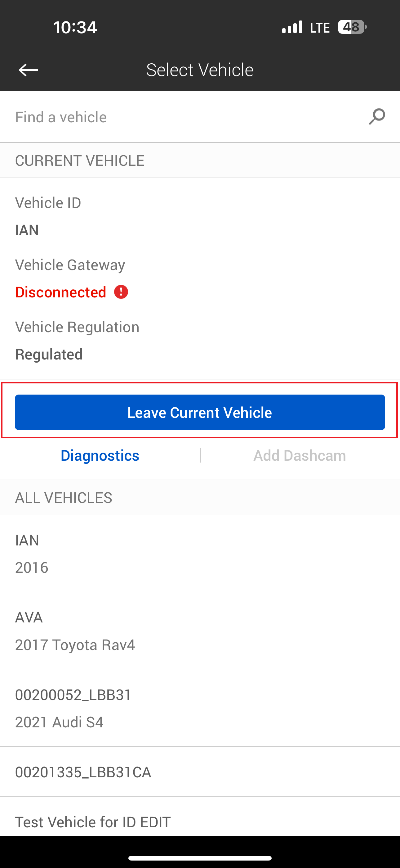Tap the search magnifier icon
The width and height of the screenshot is (400, 868).
(376, 117)
